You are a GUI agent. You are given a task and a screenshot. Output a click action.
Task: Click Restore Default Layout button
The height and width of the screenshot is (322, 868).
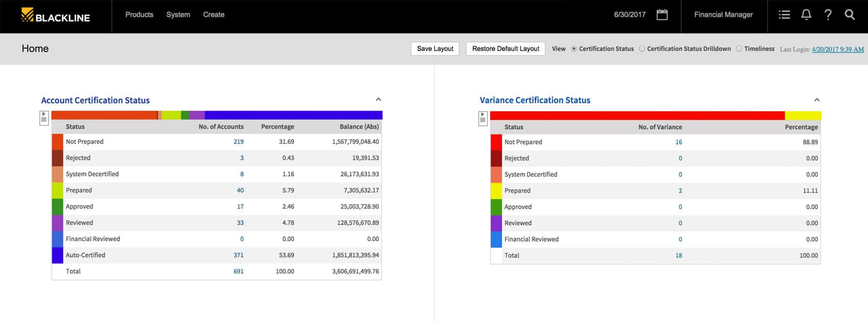(x=505, y=48)
